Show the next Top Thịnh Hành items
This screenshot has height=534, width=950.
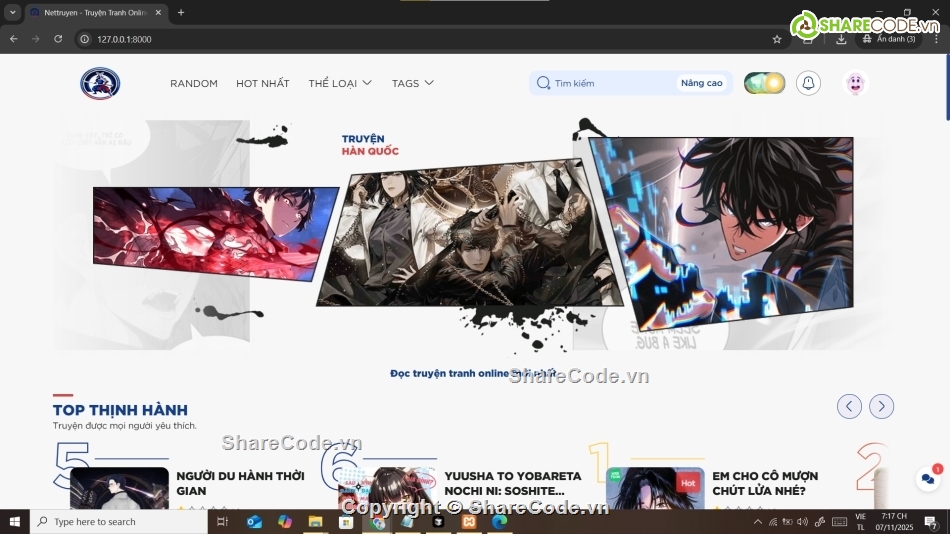point(881,406)
